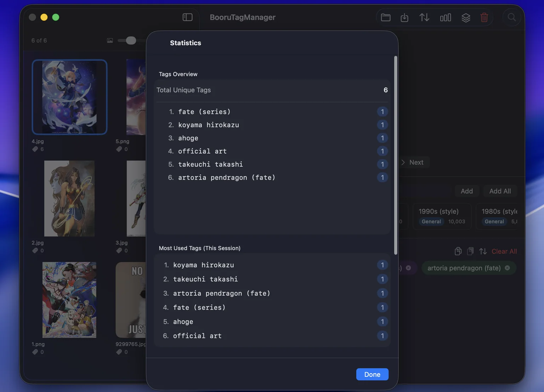This screenshot has height=392, width=544.
Task: Click the Total Unique Tags value 6
Action: coord(386,90)
